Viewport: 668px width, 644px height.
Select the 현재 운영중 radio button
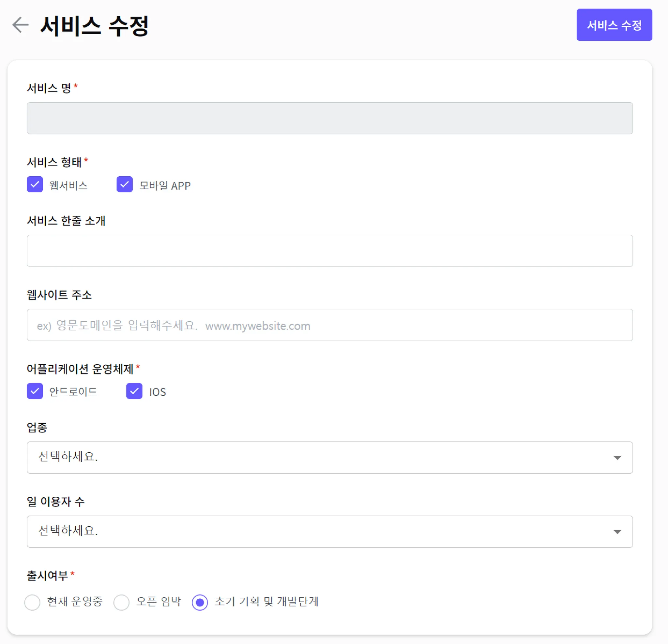coord(32,602)
